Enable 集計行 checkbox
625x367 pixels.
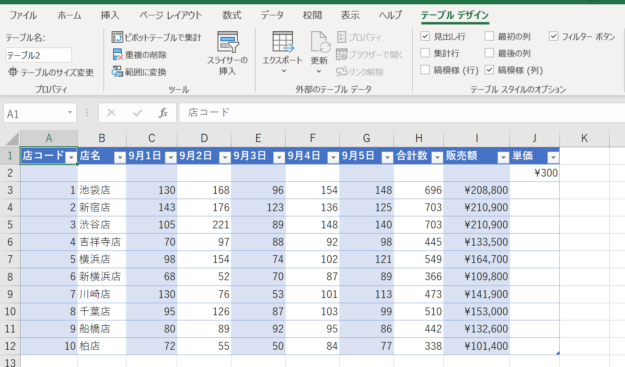[425, 53]
